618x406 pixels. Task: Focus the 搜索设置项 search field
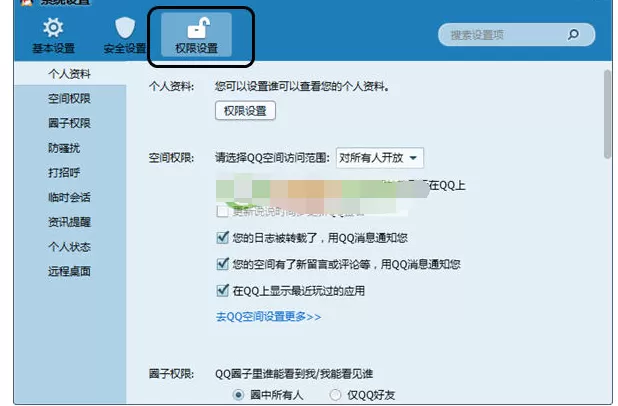516,35
